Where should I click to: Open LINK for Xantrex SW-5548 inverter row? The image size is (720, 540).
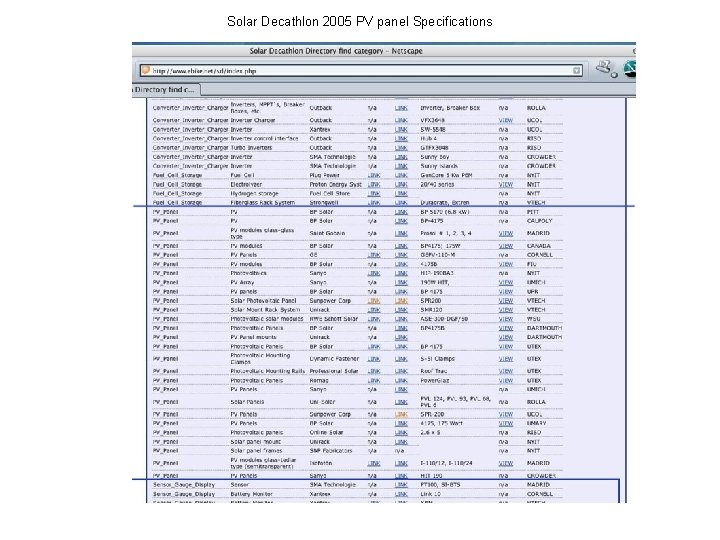[x=401, y=129]
